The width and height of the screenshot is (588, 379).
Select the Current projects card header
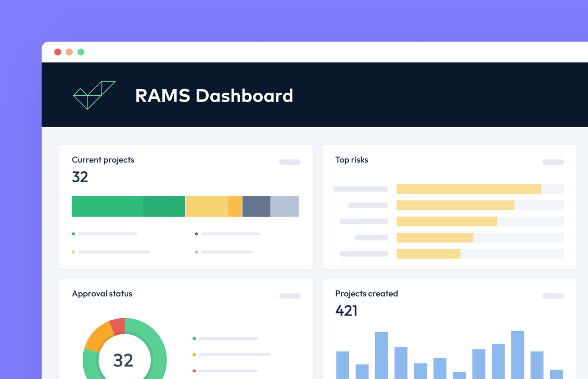point(103,160)
